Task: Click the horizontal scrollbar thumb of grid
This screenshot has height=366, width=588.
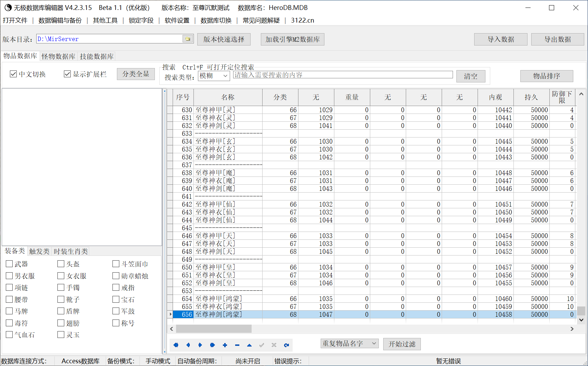Action: click(214, 329)
